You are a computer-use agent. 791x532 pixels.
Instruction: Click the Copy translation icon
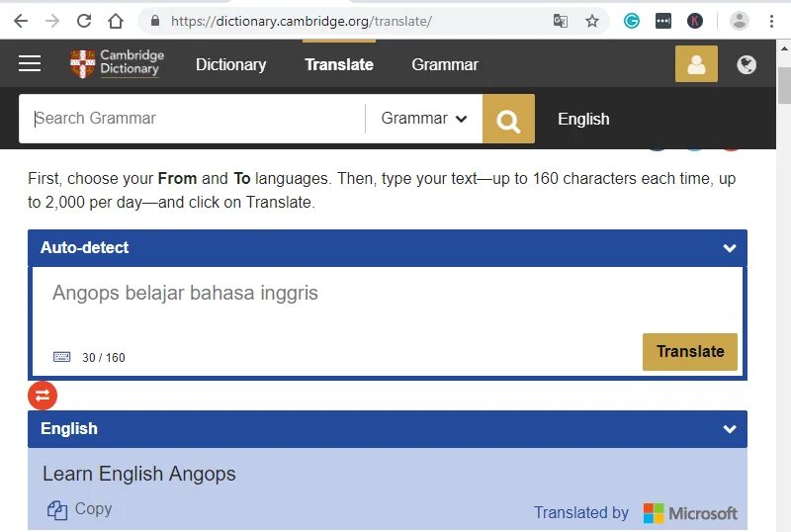pyautogui.click(x=57, y=510)
